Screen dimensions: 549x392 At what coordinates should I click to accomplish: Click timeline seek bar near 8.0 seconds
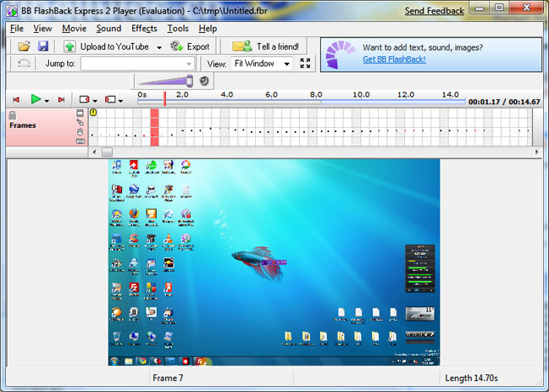tap(316, 102)
